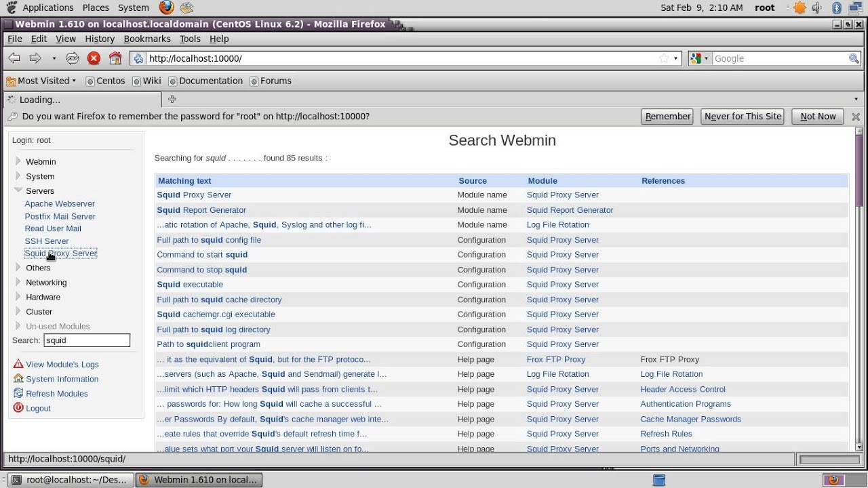Viewport: 868px width, 488px height.
Task: Expand the Cluster category
Action: (x=18, y=311)
